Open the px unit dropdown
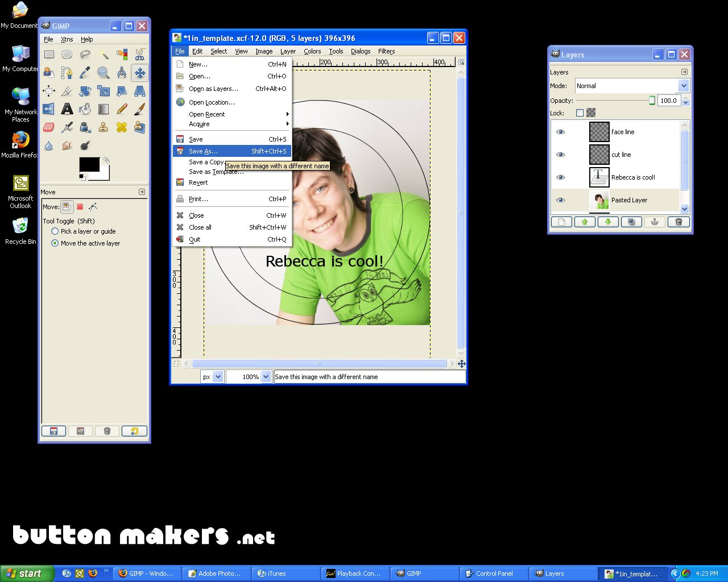Viewport: 728px width, 582px height. [212, 377]
